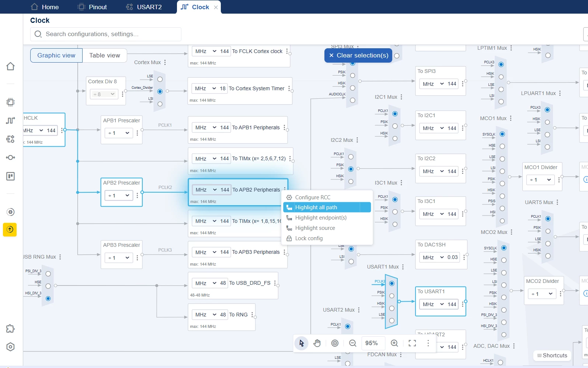Screen dimensions: 588x368
Task: Open the chip pinout icon in left sidebar
Action: (x=10, y=102)
